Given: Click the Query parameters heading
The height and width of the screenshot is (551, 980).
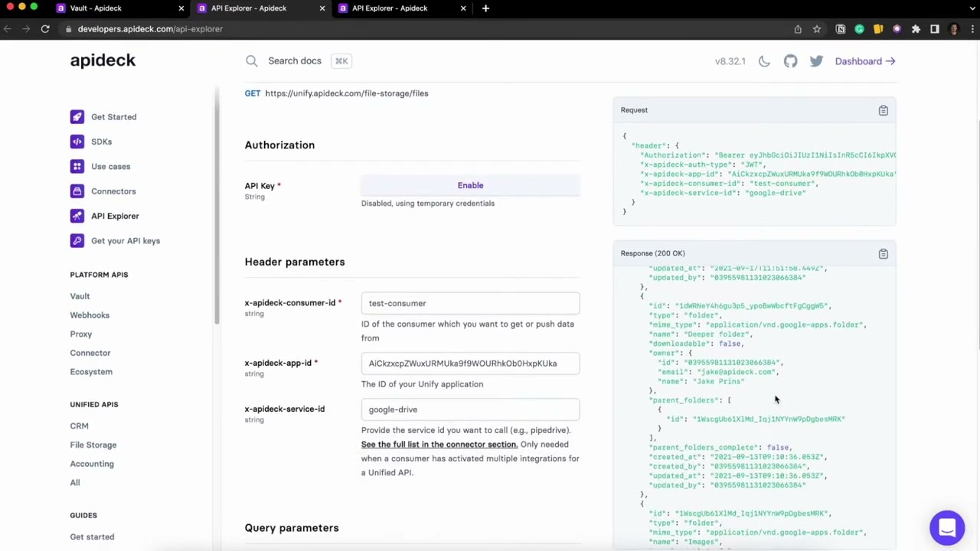Looking at the screenshot, I should coord(292,528).
